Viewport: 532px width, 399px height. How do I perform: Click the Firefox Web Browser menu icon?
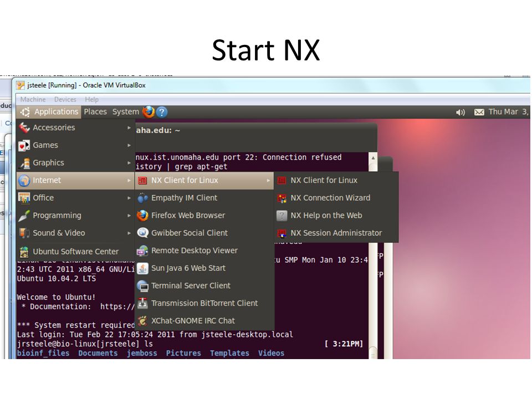click(x=142, y=216)
